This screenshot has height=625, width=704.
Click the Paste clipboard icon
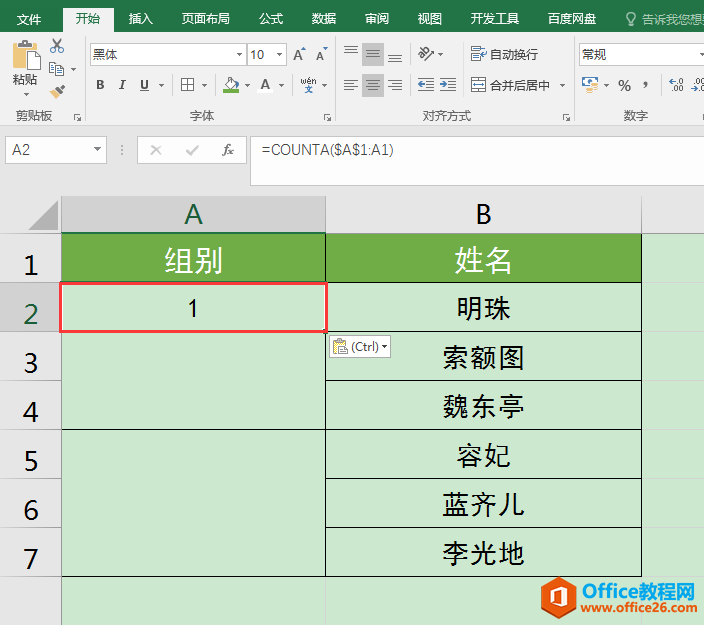point(26,56)
